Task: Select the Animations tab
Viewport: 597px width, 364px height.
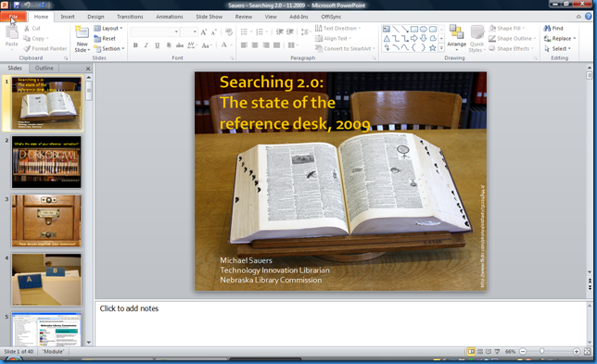Action: (x=170, y=17)
